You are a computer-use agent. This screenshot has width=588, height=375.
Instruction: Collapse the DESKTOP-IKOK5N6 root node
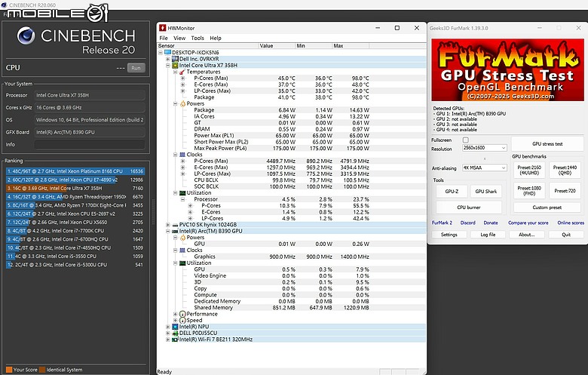(161, 53)
